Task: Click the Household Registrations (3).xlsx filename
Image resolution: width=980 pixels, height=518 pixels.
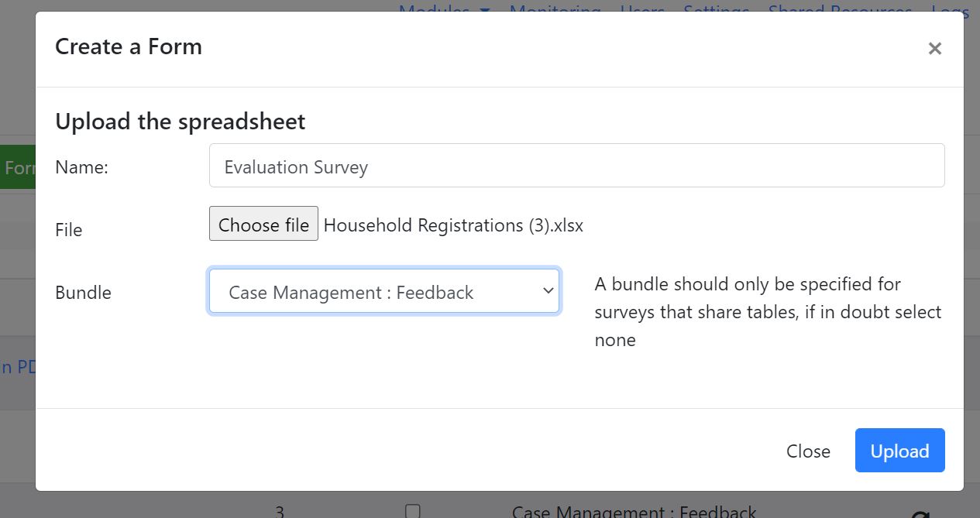Action: (453, 225)
